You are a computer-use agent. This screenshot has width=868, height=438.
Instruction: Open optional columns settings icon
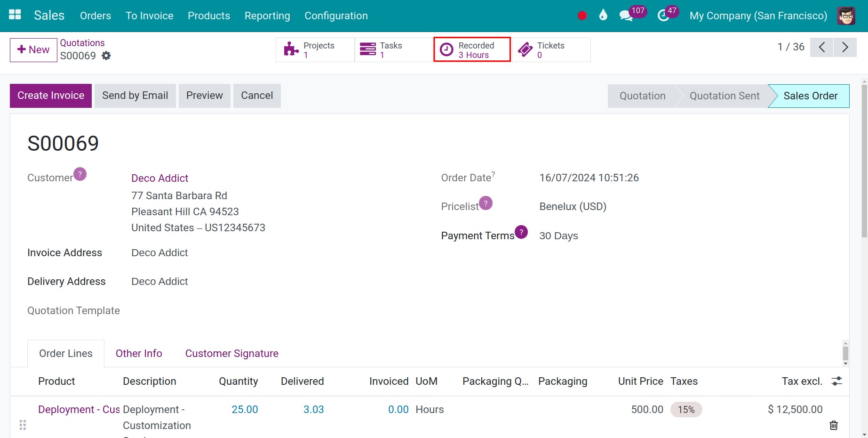click(836, 381)
